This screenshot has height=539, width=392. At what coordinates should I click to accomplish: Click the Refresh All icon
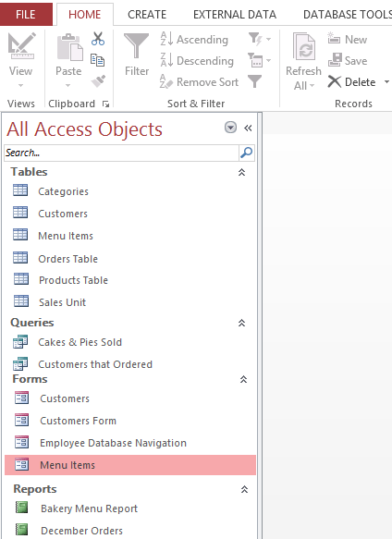(x=304, y=46)
